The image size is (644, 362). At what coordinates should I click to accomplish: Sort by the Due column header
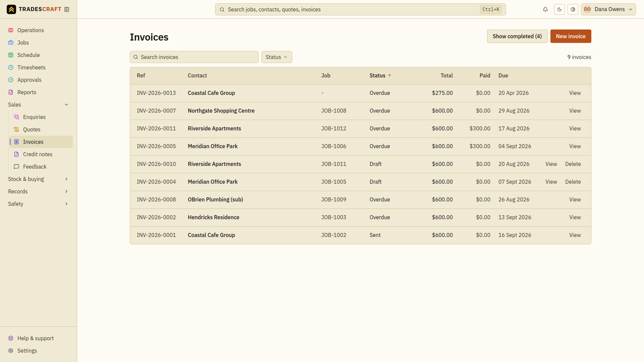tap(503, 75)
